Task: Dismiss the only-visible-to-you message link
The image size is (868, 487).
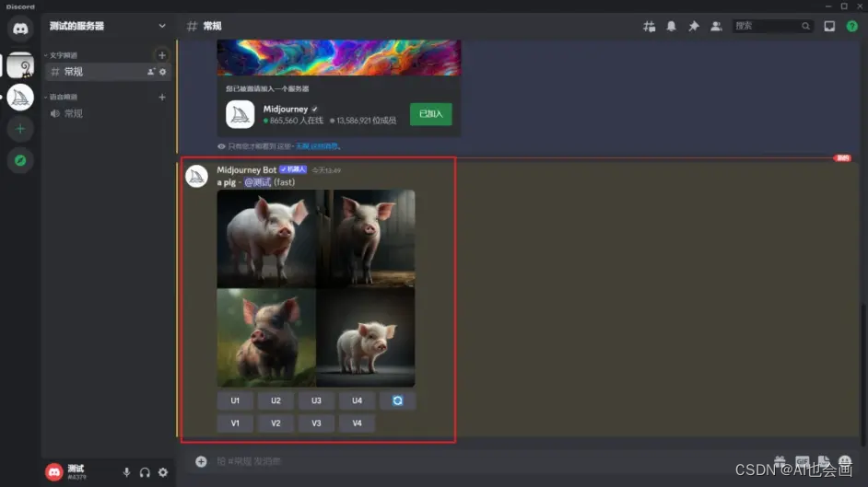Action: 317,146
